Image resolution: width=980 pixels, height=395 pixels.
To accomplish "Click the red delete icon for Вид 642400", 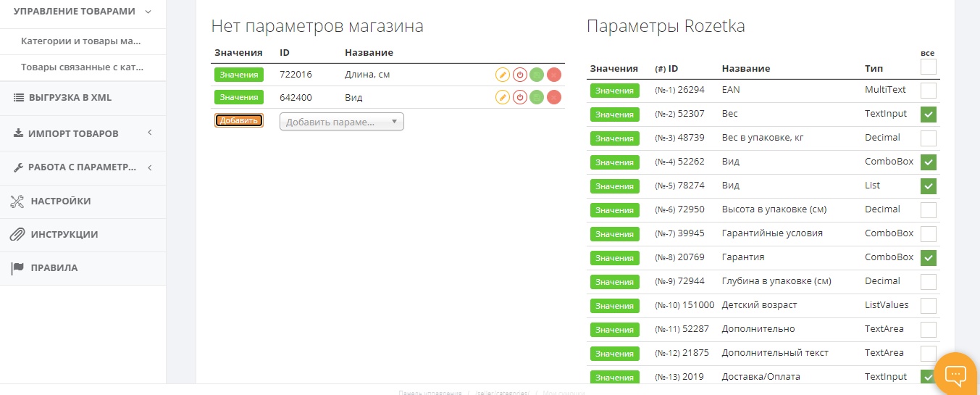I will (x=554, y=97).
